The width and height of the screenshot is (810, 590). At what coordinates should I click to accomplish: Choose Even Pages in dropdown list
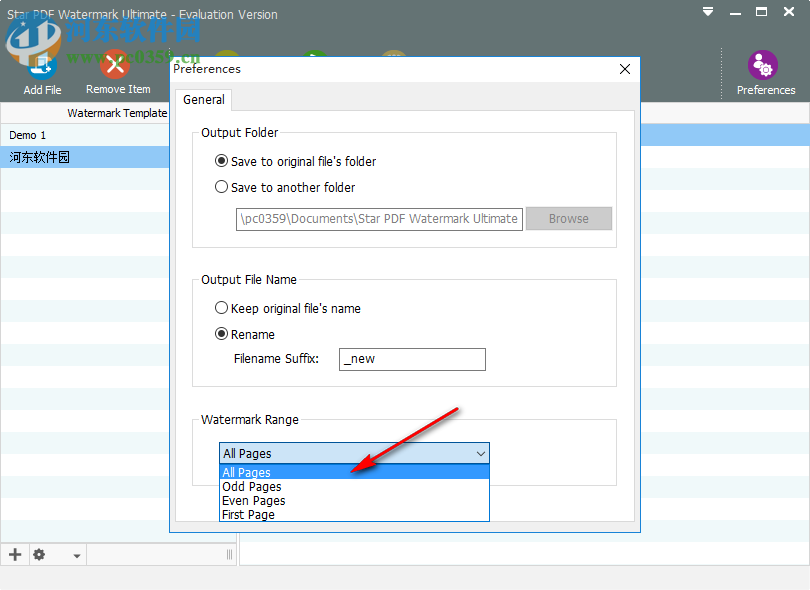[354, 501]
